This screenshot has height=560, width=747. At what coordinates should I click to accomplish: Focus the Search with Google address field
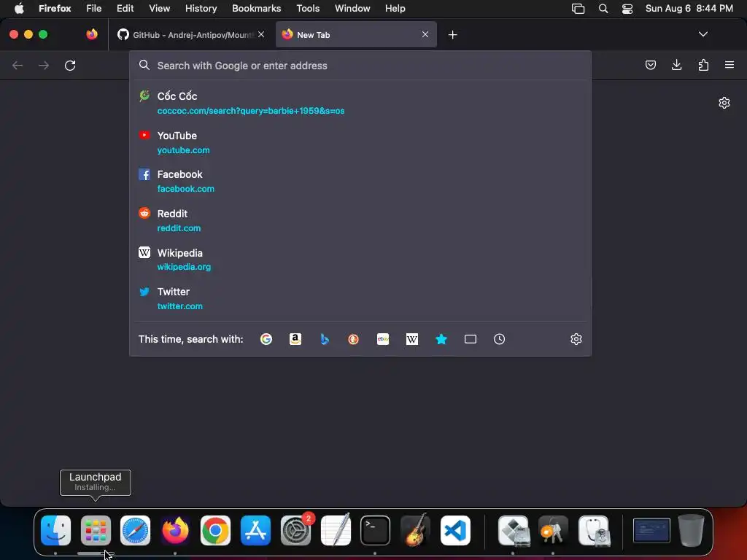pyautogui.click(x=360, y=66)
